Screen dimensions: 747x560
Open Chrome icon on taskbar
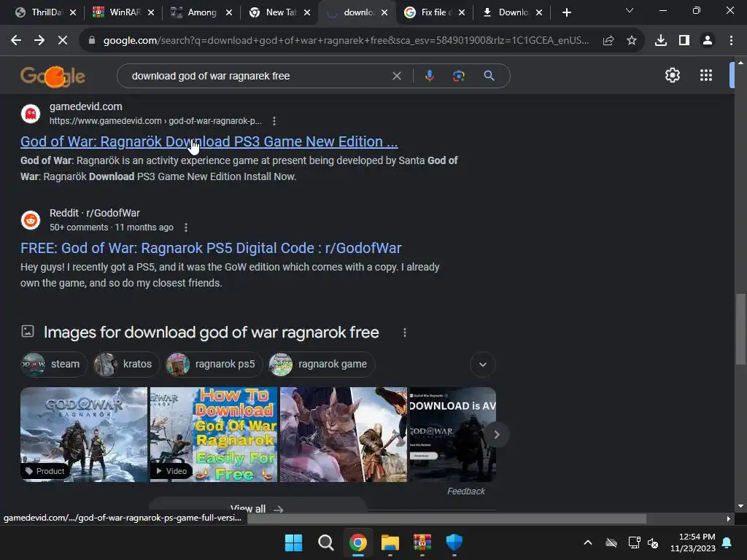[x=357, y=542]
